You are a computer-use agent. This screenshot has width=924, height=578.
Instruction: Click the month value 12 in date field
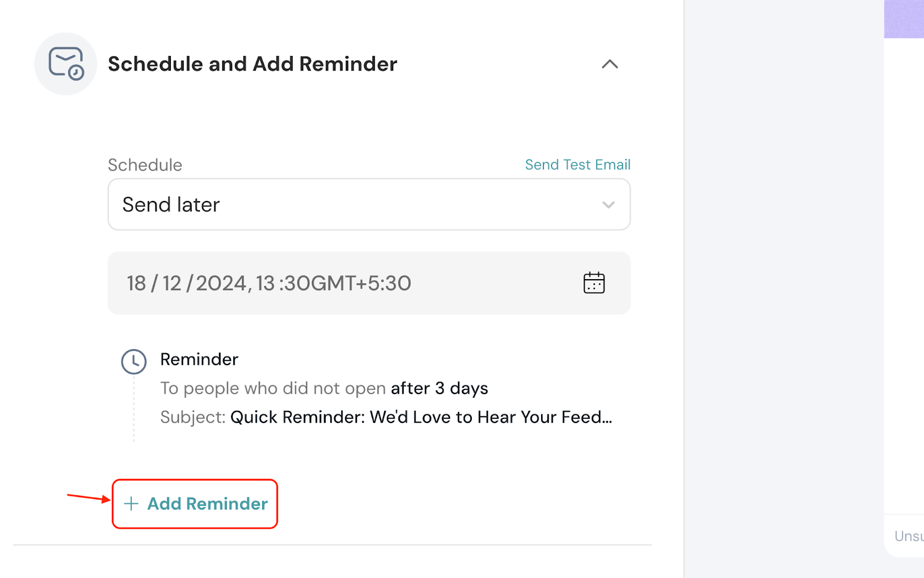pyautogui.click(x=172, y=283)
